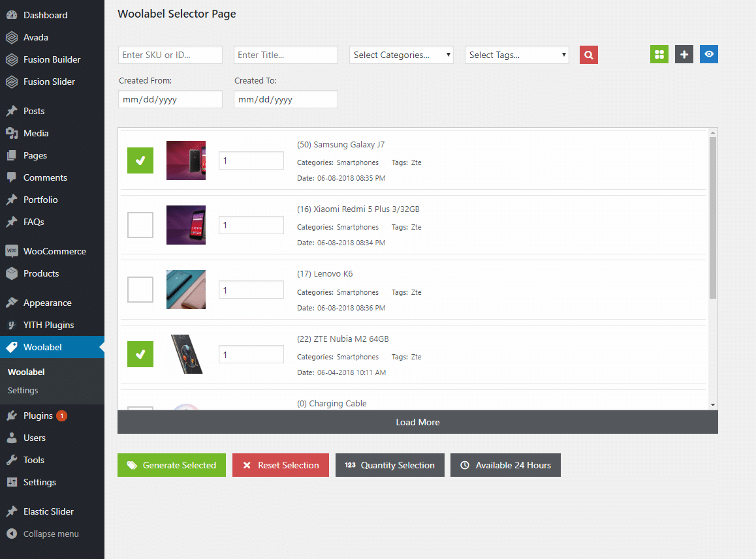756x559 pixels.
Task: Click the FAQs pin icon
Action: tap(12, 222)
